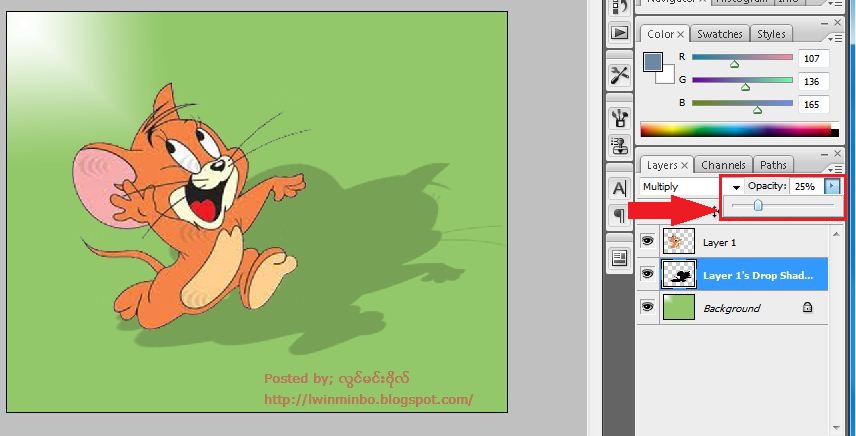
Task: Close the Color tab with its X
Action: pos(681,34)
